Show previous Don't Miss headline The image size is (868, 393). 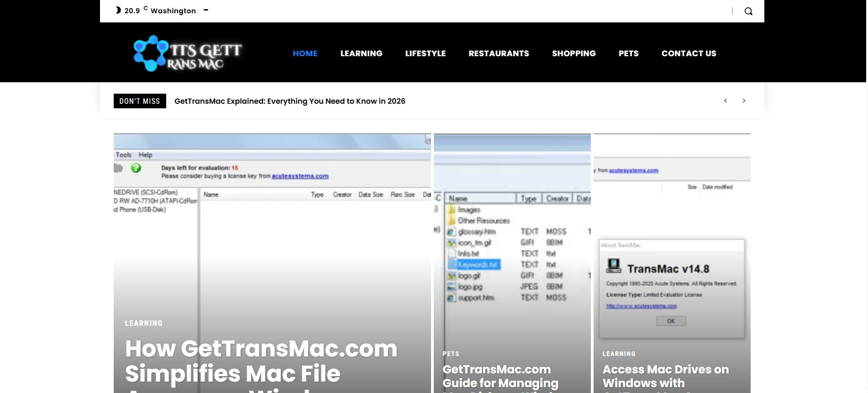click(x=726, y=101)
